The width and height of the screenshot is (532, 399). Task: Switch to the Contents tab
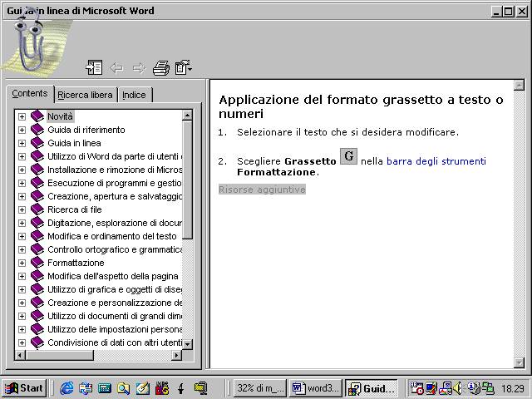[30, 94]
